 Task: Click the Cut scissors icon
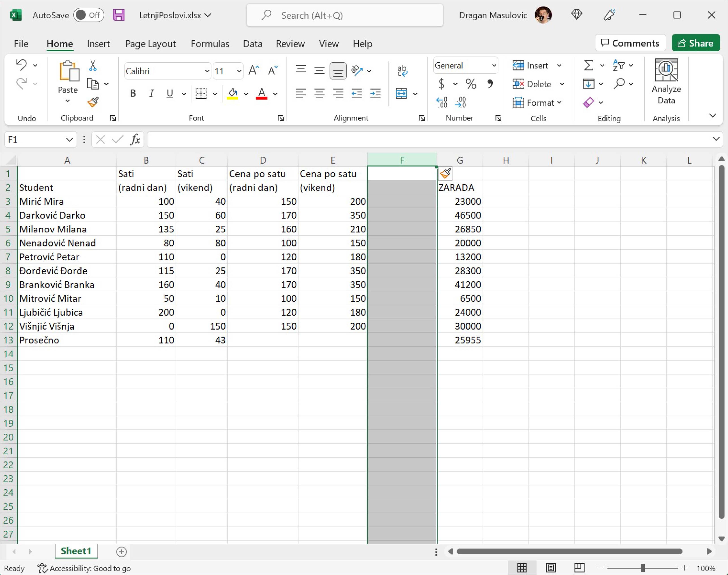(x=93, y=65)
